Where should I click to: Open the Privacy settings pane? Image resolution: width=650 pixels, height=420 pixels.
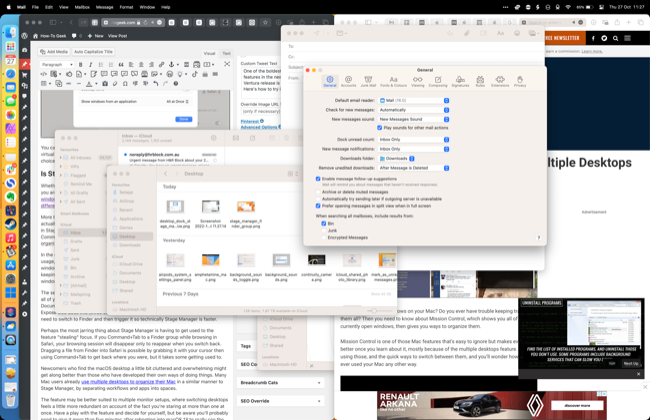(520, 81)
